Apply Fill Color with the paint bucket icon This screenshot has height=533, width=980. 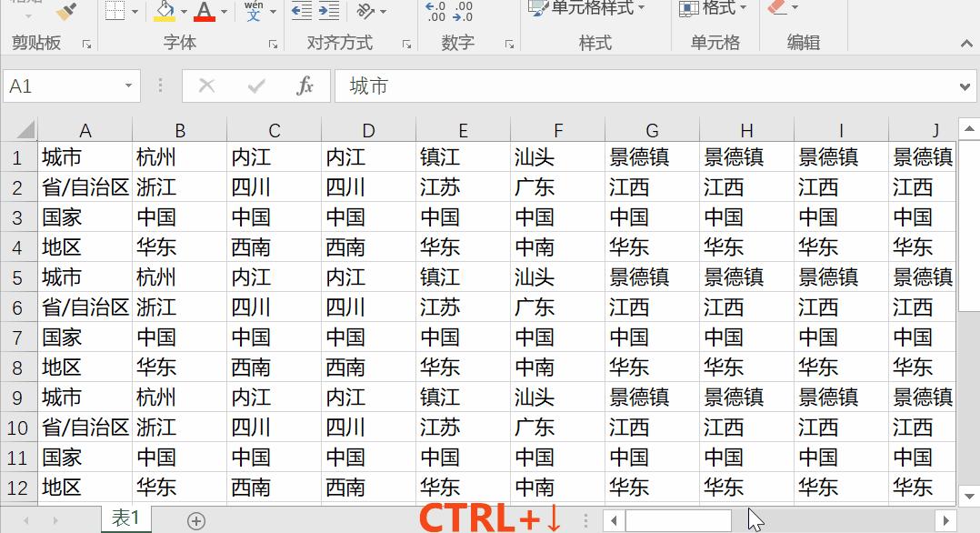click(165, 11)
